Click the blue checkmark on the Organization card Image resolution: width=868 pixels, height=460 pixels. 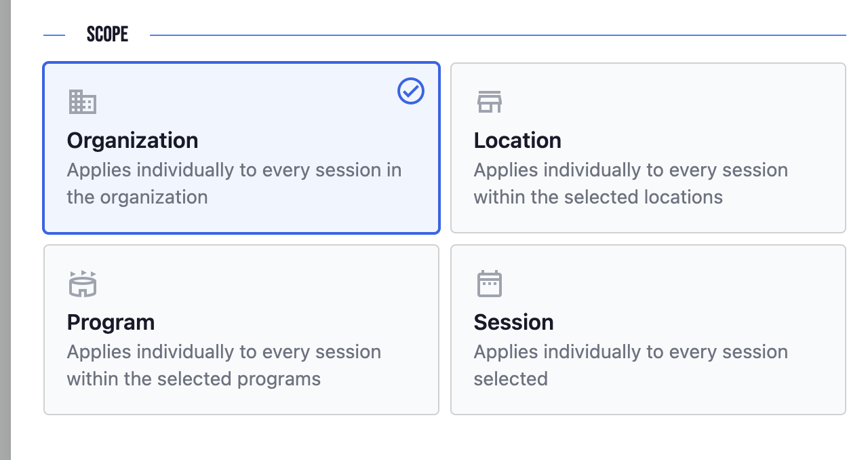pyautogui.click(x=411, y=91)
